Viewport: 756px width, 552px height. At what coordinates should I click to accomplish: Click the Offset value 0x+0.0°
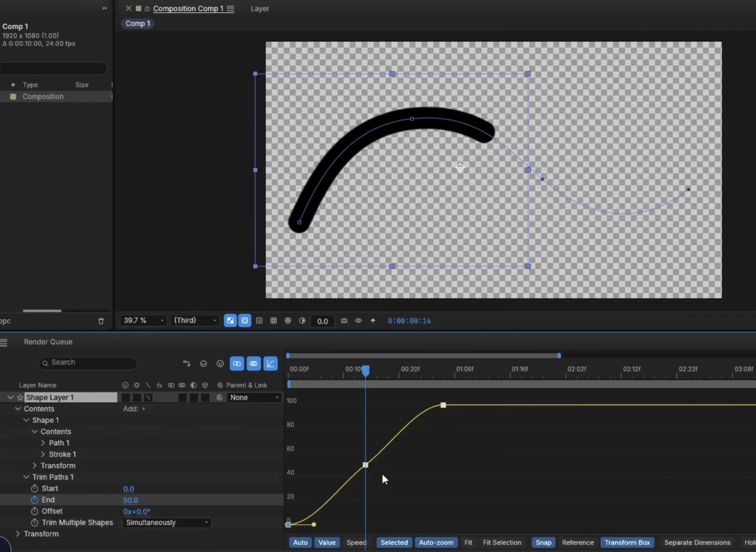[x=137, y=512]
